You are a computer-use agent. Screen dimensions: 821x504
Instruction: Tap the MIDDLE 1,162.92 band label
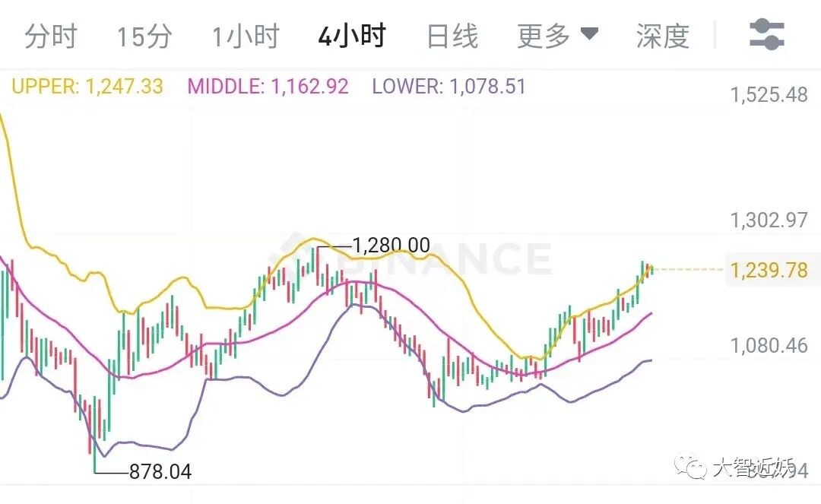tap(268, 87)
